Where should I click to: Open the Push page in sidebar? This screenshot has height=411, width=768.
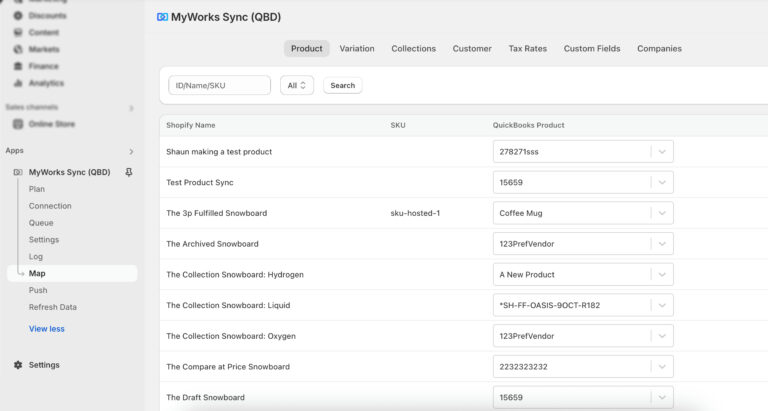(38, 290)
